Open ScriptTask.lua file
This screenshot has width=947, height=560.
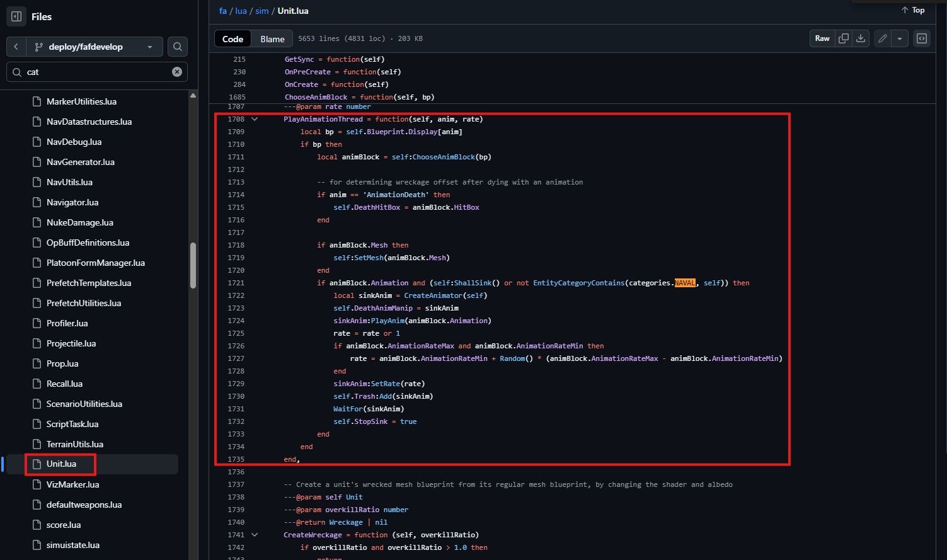[x=72, y=424]
